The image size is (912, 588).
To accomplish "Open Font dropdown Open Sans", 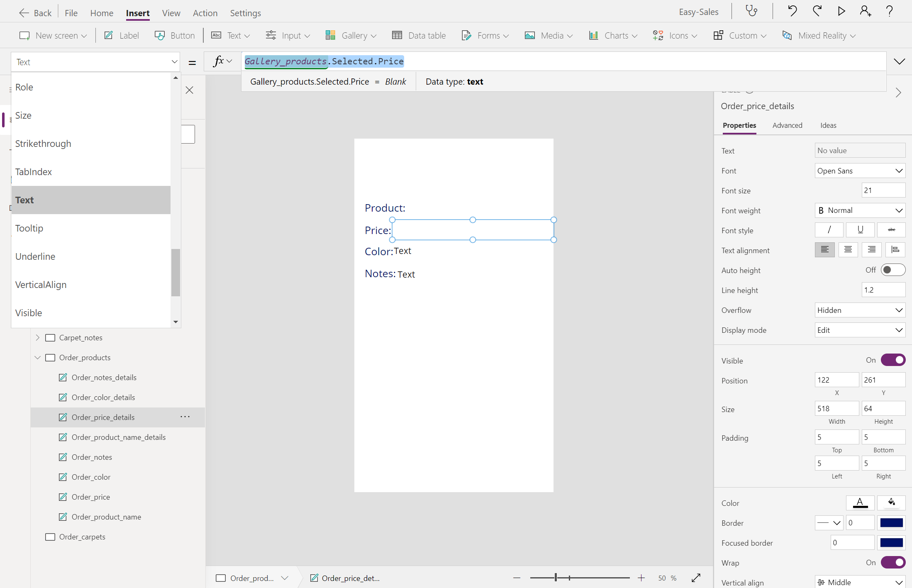I will (860, 171).
